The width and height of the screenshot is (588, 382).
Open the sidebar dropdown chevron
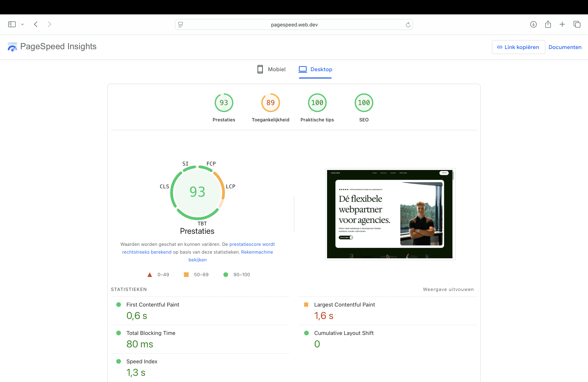coord(23,24)
